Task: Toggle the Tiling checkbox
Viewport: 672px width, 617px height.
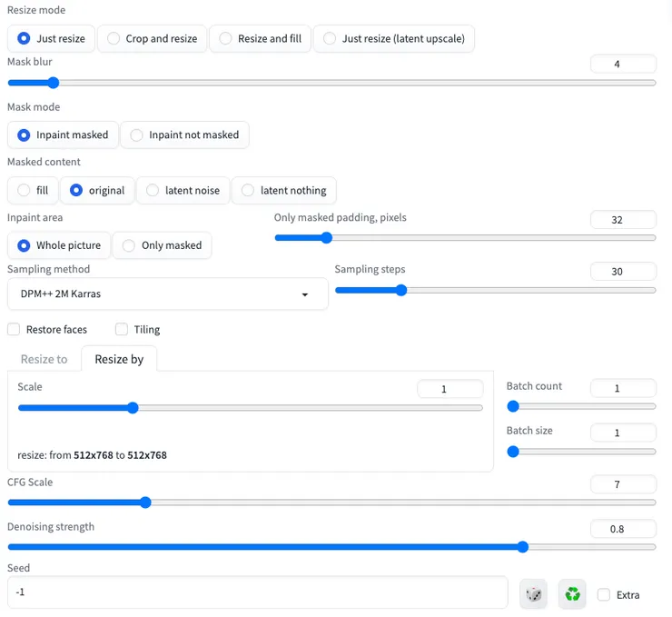Action: tap(122, 329)
